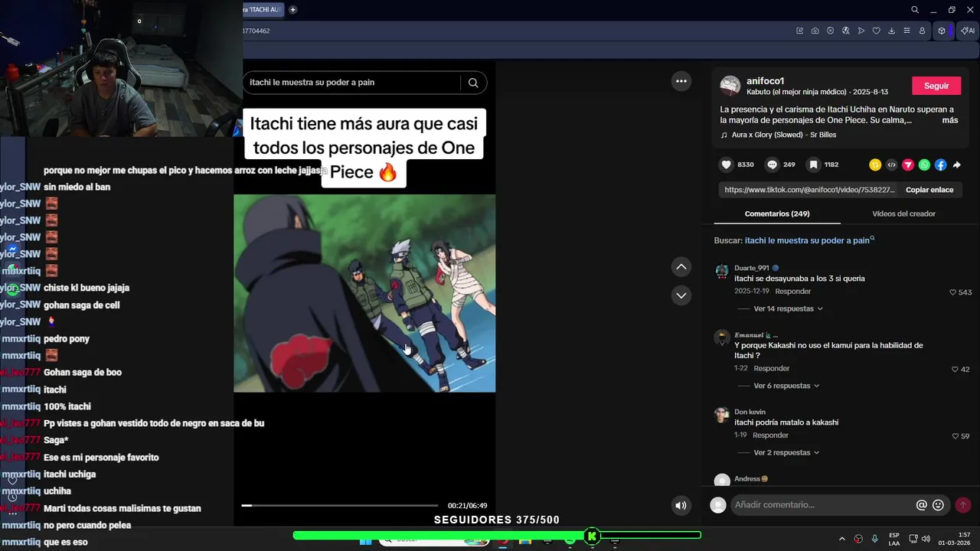The image size is (980, 551).
Task: Open the browser AI assistant button
Action: pyautogui.click(x=968, y=31)
